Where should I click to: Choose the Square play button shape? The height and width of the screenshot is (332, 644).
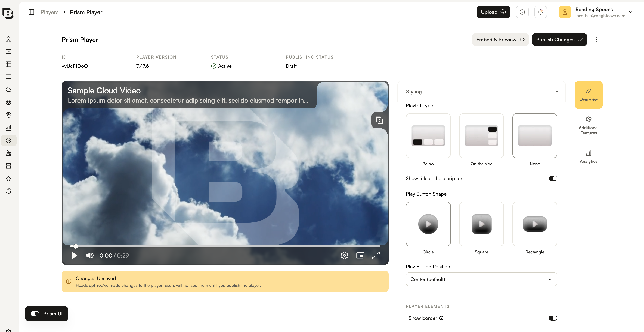481,224
